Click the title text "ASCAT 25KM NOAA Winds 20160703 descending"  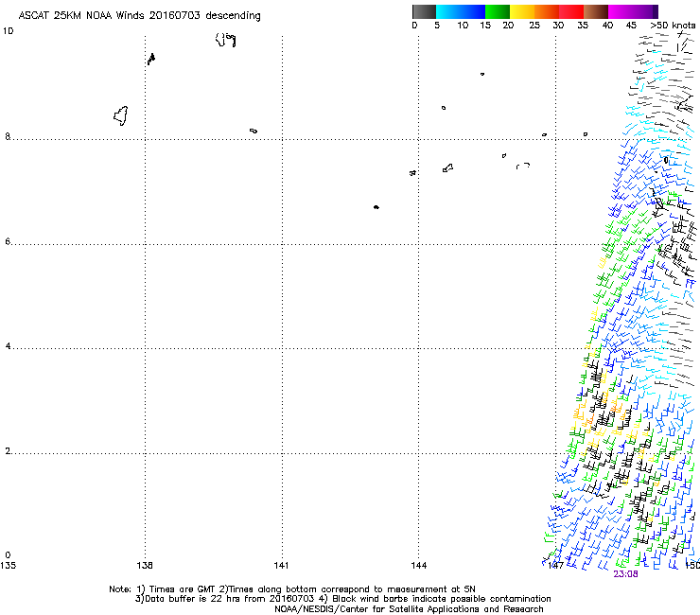[x=140, y=16]
